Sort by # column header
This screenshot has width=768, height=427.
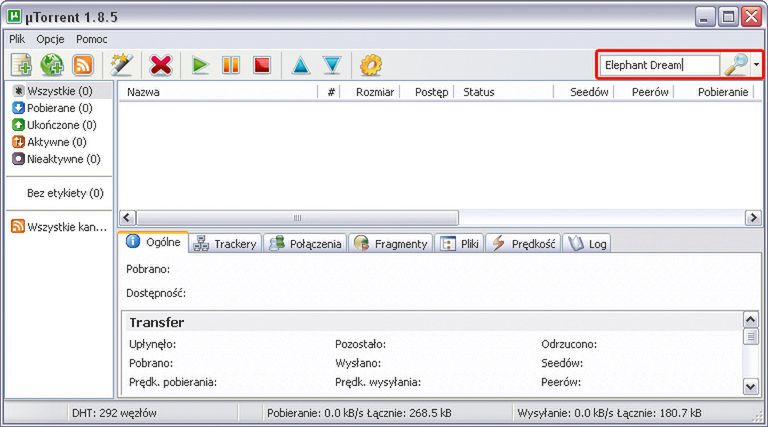coord(329,92)
